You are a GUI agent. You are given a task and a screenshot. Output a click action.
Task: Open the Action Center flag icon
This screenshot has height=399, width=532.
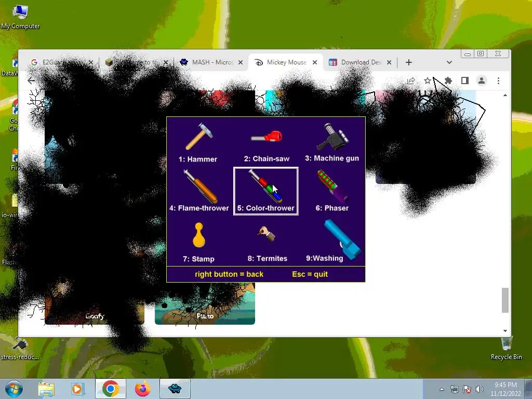467,389
